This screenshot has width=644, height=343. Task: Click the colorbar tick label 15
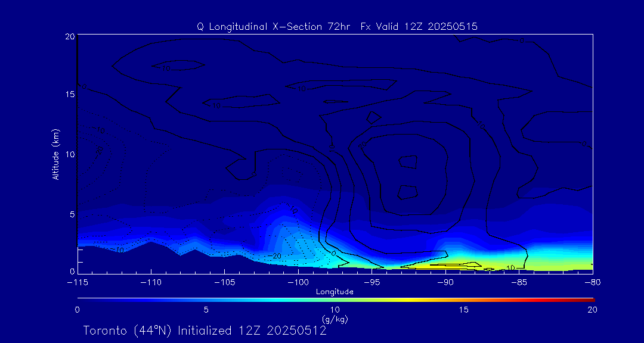[x=463, y=310]
